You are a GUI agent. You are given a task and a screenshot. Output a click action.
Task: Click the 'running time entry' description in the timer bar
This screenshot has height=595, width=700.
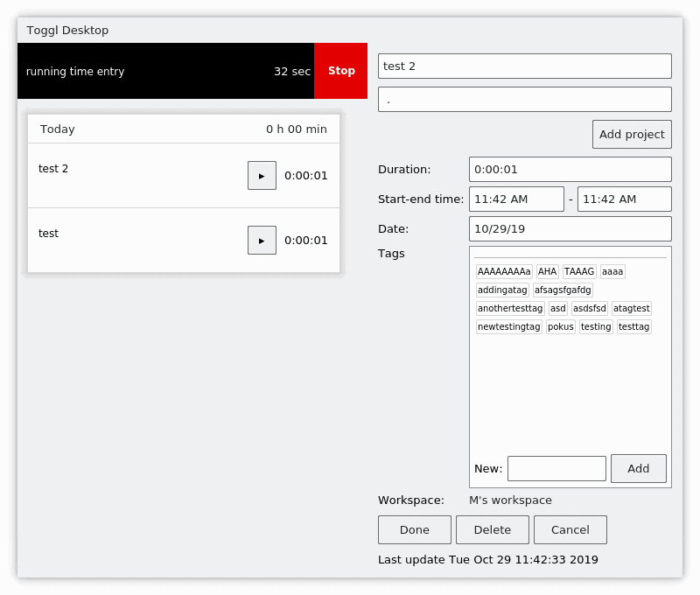tap(75, 72)
